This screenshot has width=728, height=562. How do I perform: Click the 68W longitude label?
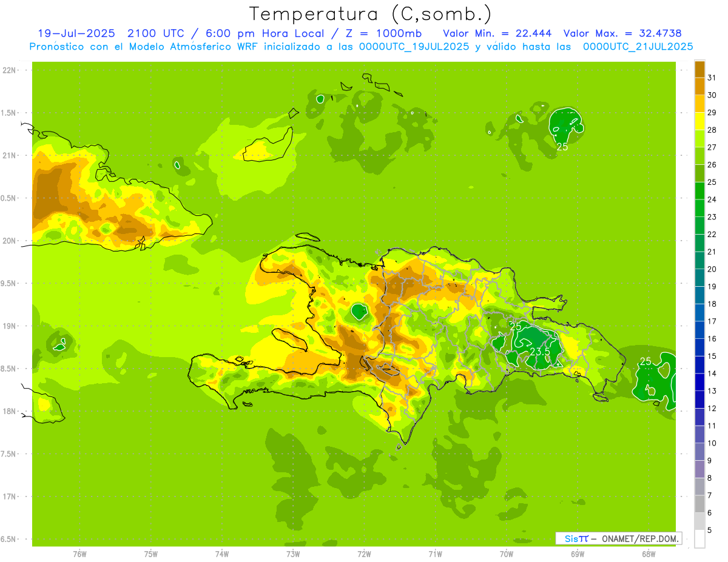649,554
